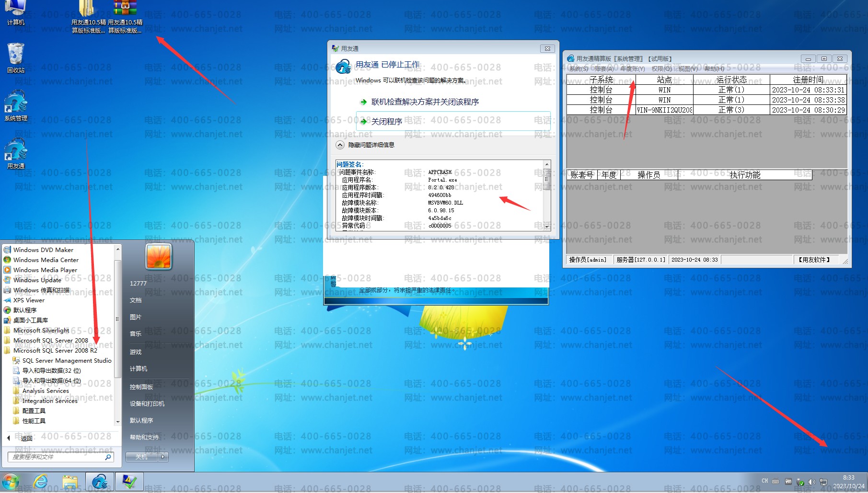Select the 用友通10.5 folder icon on desktop
The width and height of the screenshot is (868, 493).
click(x=89, y=17)
